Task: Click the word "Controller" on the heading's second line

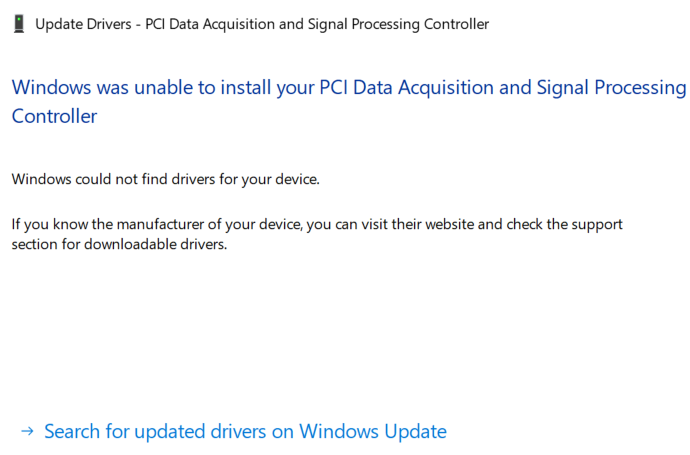Action: 54,116
